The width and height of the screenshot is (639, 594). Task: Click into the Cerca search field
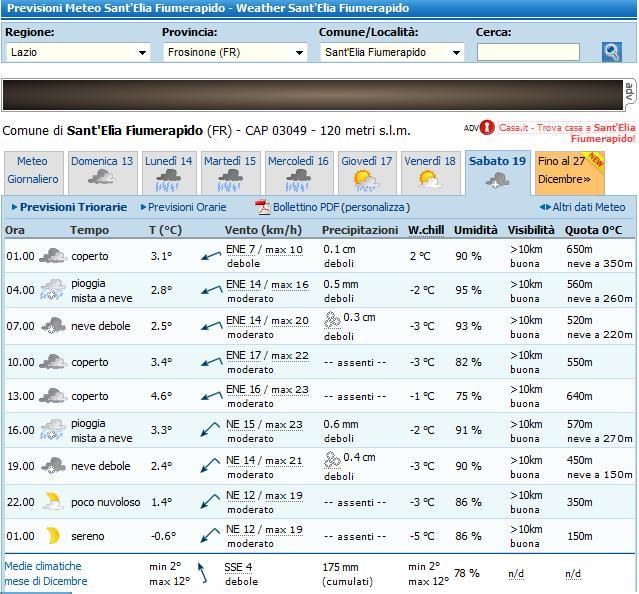[x=528, y=52]
